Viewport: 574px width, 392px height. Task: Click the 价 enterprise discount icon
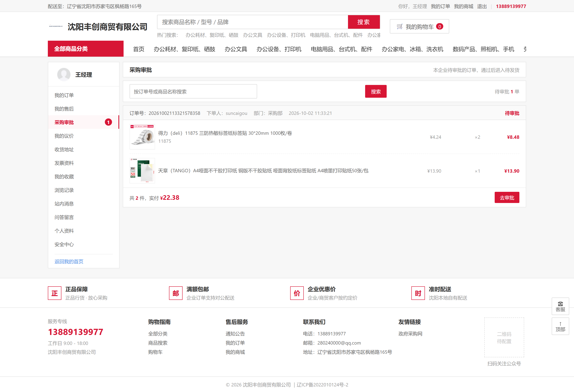click(297, 293)
